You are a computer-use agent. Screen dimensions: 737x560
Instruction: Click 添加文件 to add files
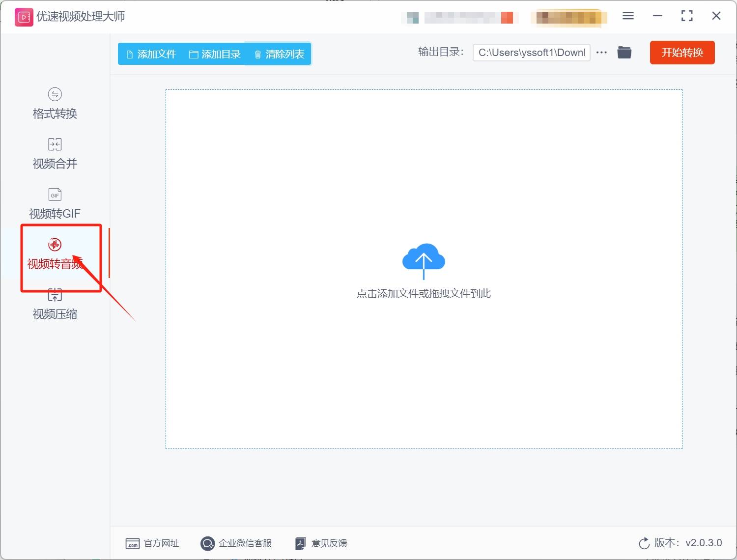151,54
